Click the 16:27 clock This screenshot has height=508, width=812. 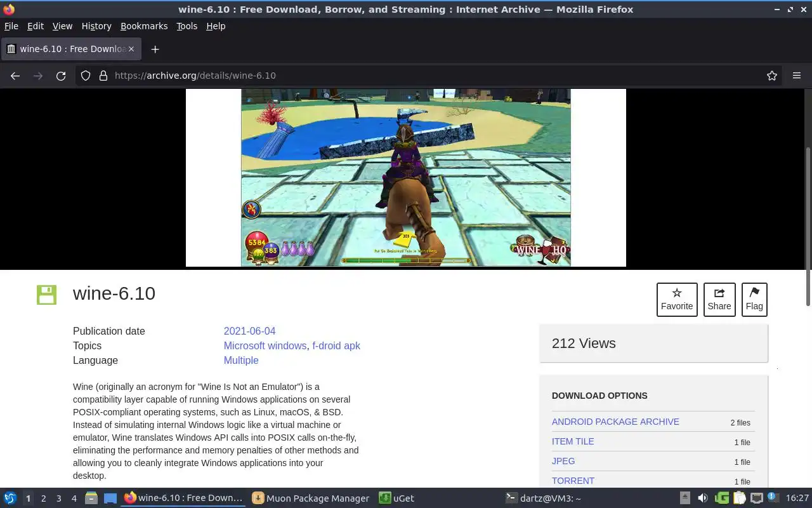pyautogui.click(x=797, y=498)
